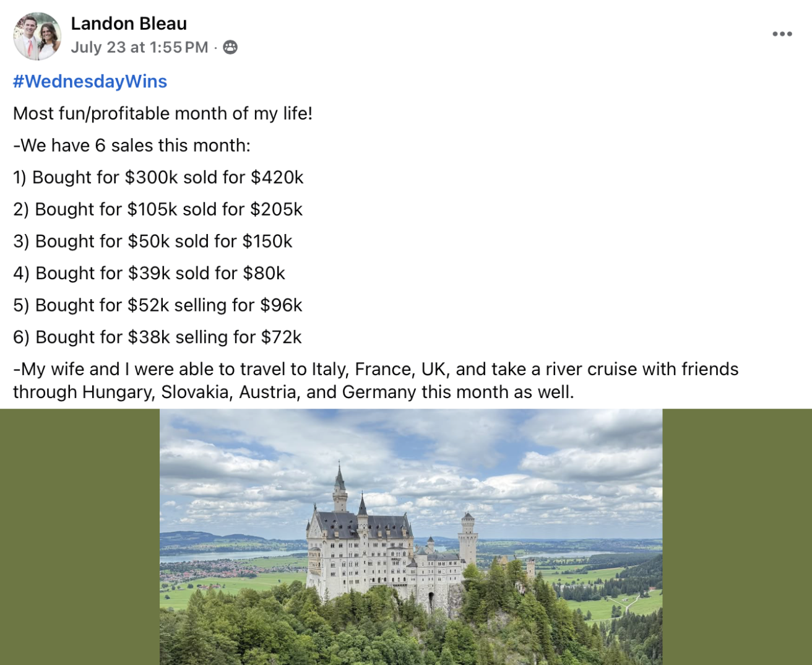This screenshot has height=665, width=812.
Task: Click the "We have 6 sales this month" line
Action: pos(132,146)
